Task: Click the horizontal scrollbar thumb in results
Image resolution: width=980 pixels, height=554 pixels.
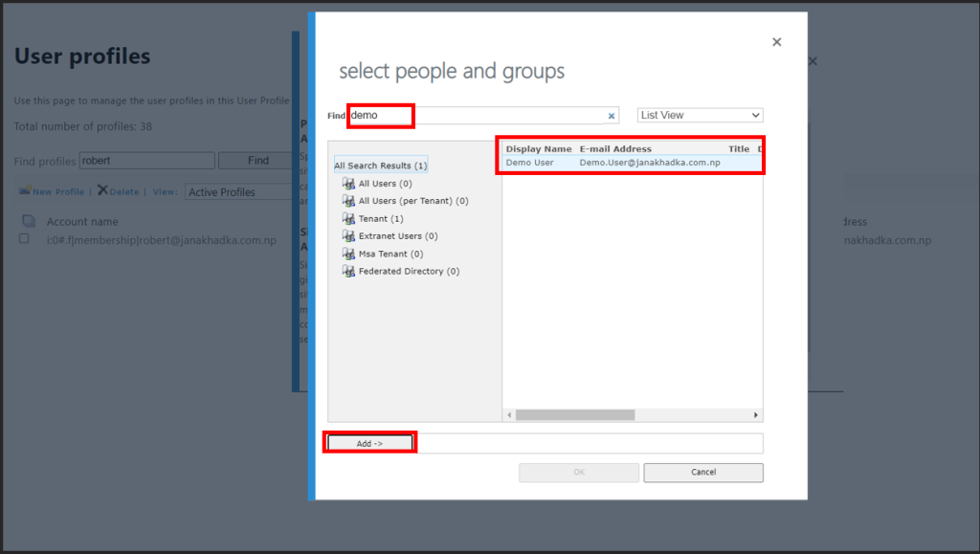Action: point(575,414)
